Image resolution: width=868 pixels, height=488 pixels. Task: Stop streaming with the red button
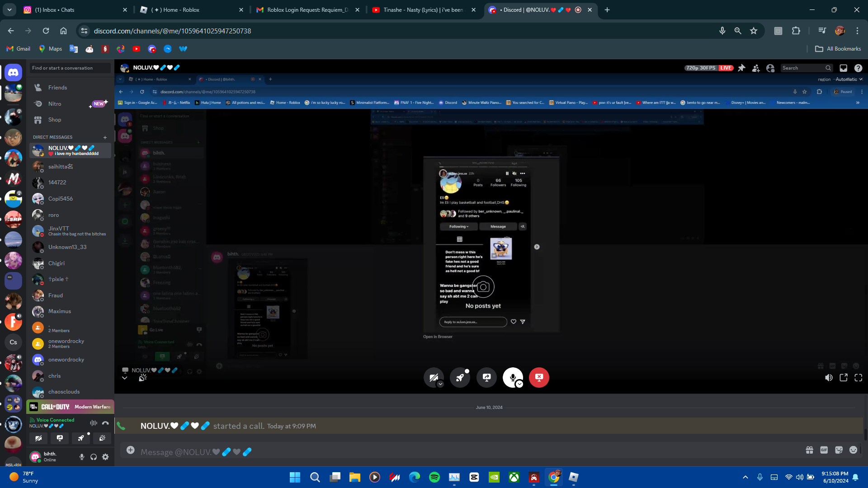click(539, 377)
